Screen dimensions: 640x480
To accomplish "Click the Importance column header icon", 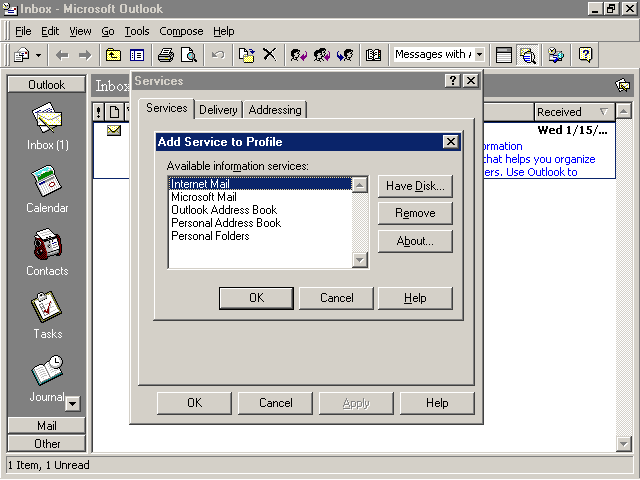I will (x=98, y=112).
